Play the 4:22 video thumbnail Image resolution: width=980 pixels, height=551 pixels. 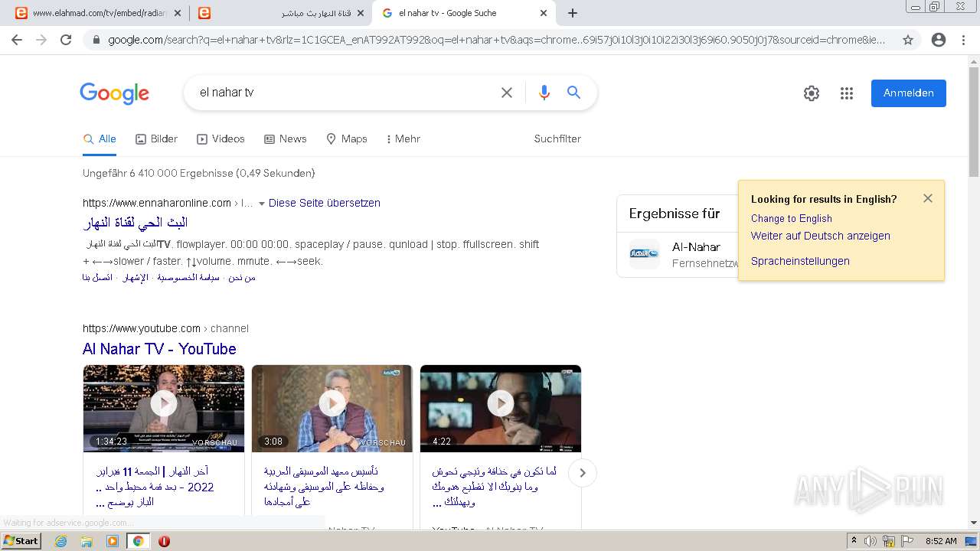point(501,409)
